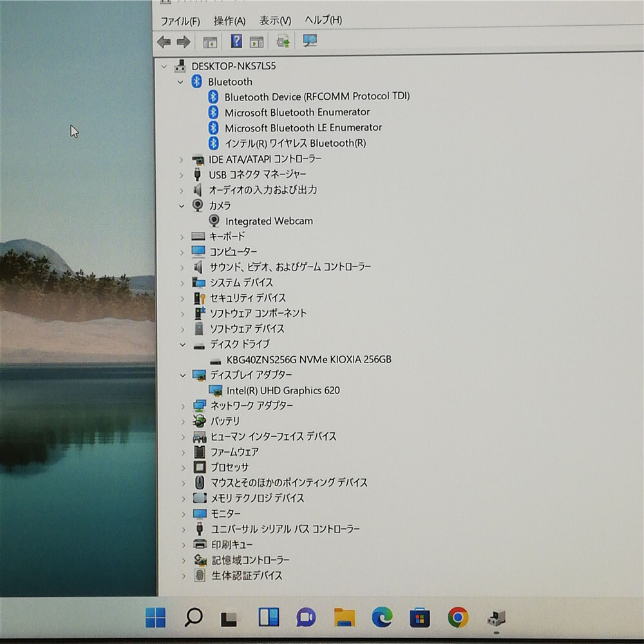Select Microsoft Bluetooth LE Enumerator entry
Screen dimensions: 644x644
click(x=303, y=128)
